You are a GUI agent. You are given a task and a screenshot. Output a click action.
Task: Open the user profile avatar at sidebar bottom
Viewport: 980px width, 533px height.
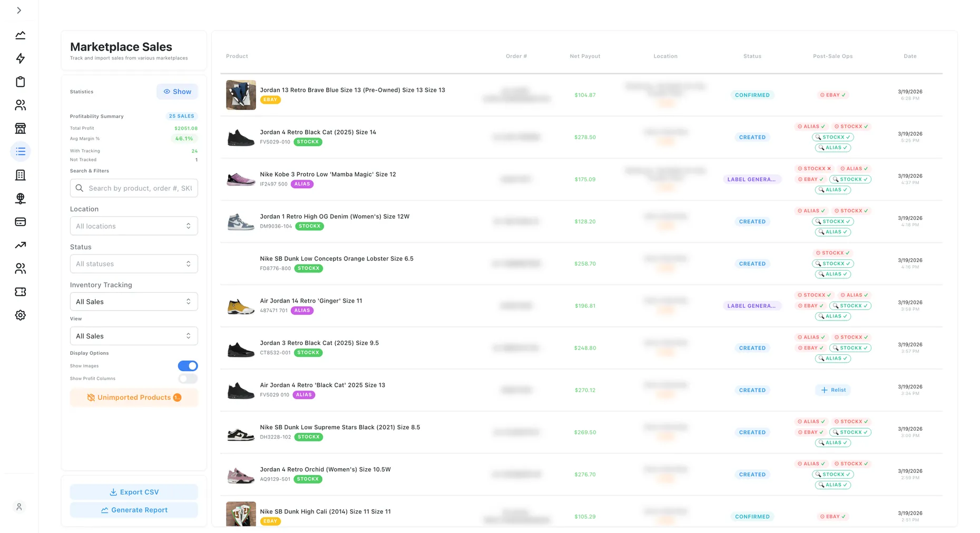click(19, 507)
